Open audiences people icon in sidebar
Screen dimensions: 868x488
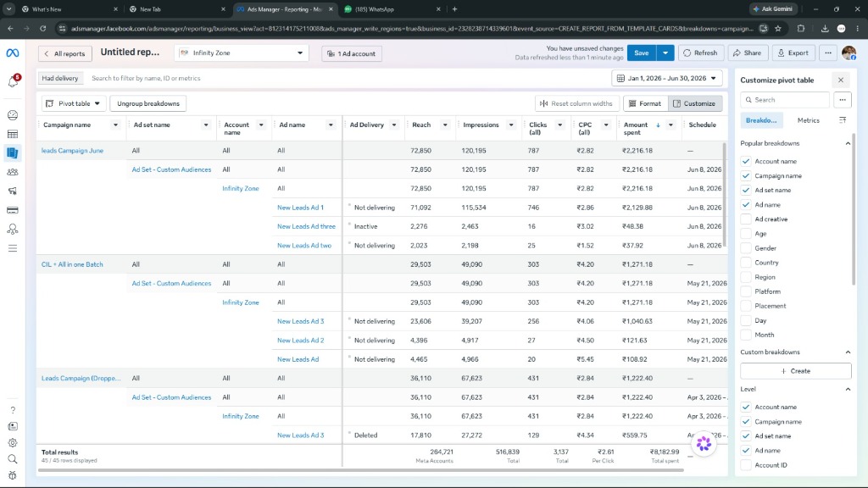13,172
